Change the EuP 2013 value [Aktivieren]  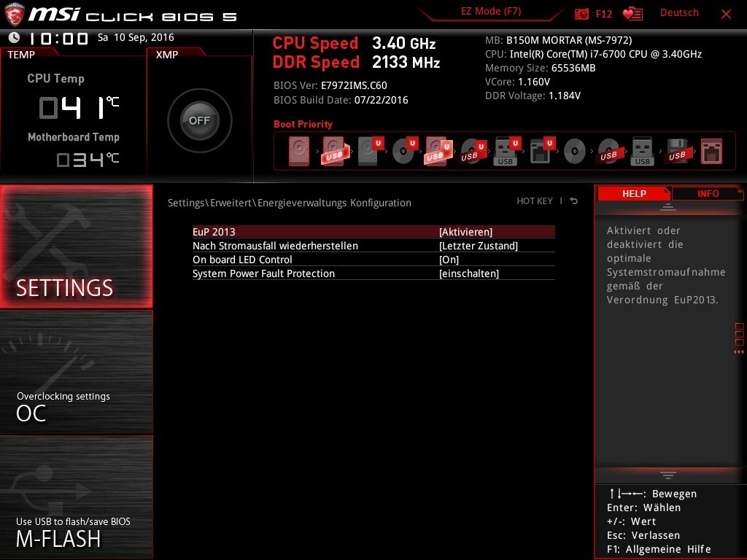tap(465, 232)
